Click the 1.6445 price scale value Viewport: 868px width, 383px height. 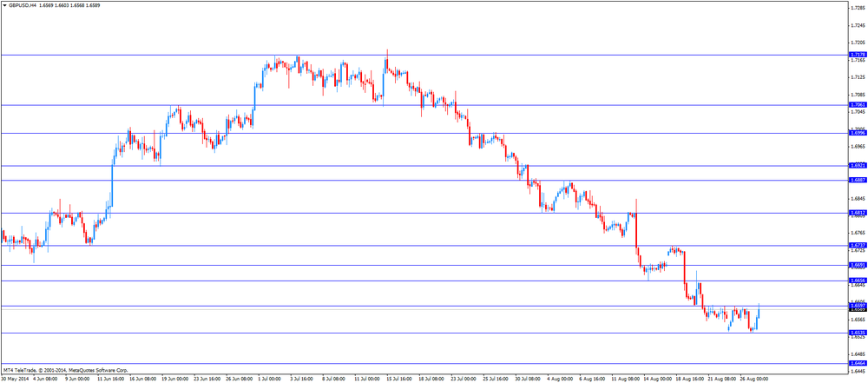[x=858, y=372]
